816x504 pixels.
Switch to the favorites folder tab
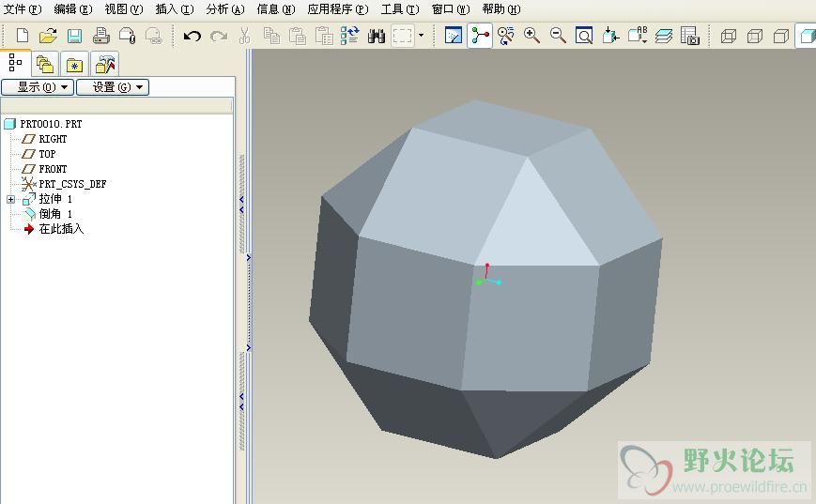(x=74, y=65)
